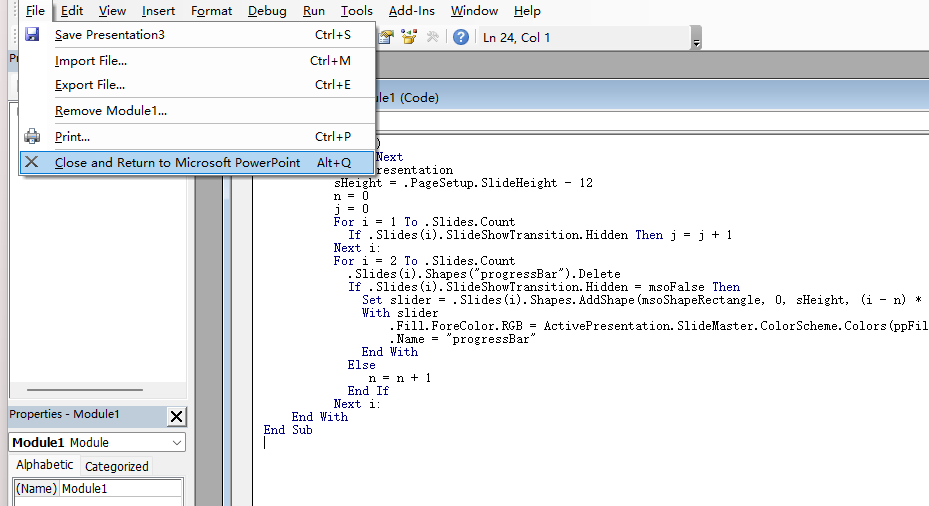Click the floppy disk Save Presentation3 icon
Screen dimensions: 929x506
[x=33, y=35]
